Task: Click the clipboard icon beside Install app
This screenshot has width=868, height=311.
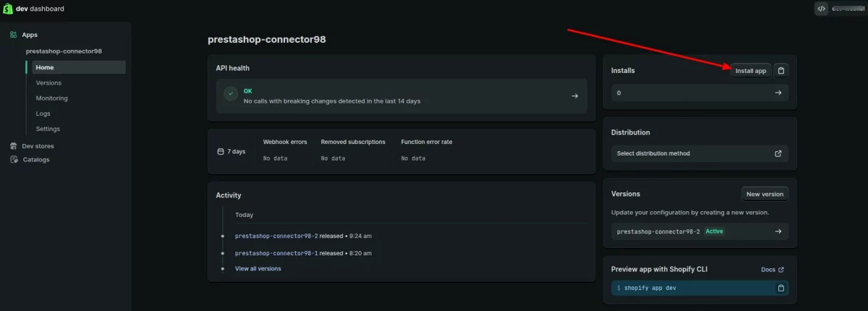Action: pyautogui.click(x=780, y=70)
